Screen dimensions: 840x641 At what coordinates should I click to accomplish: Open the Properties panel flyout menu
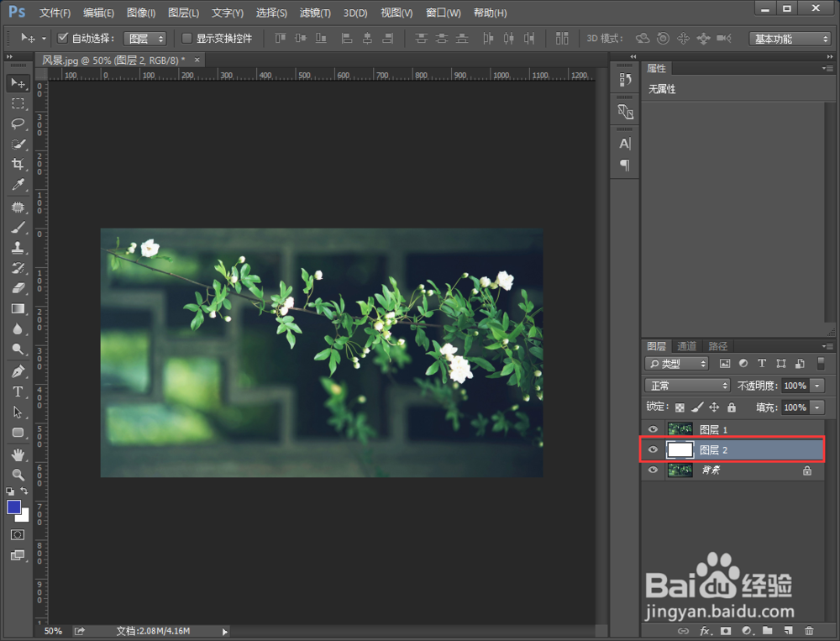(827, 68)
